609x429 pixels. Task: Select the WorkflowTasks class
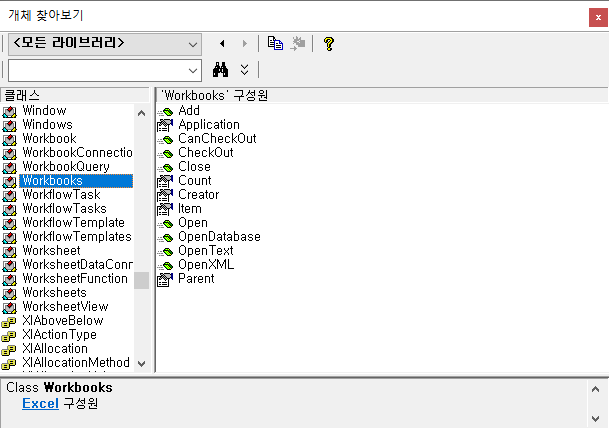[64, 208]
